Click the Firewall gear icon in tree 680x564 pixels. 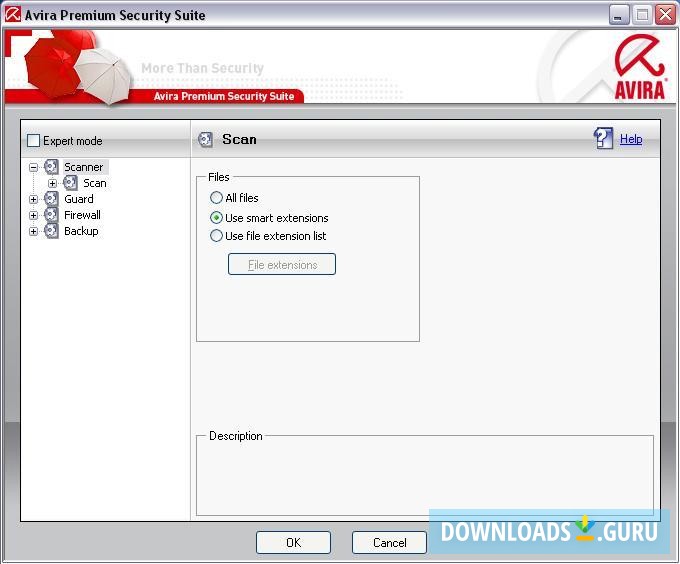51,215
